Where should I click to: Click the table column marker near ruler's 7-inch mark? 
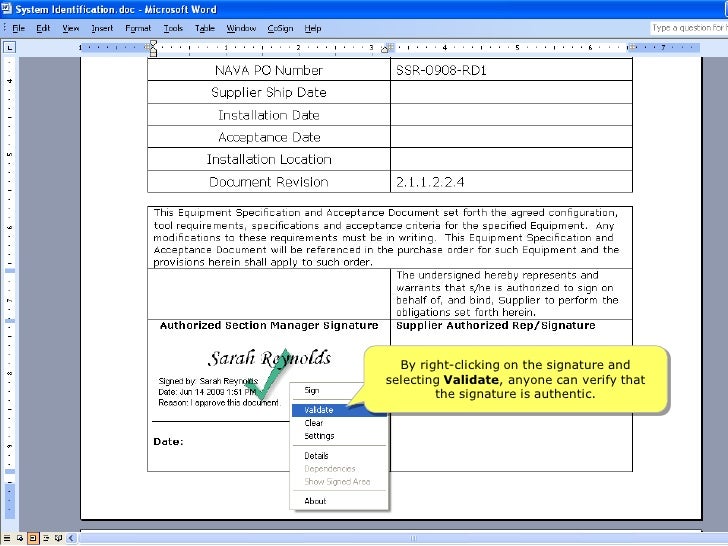pyautogui.click(x=632, y=47)
